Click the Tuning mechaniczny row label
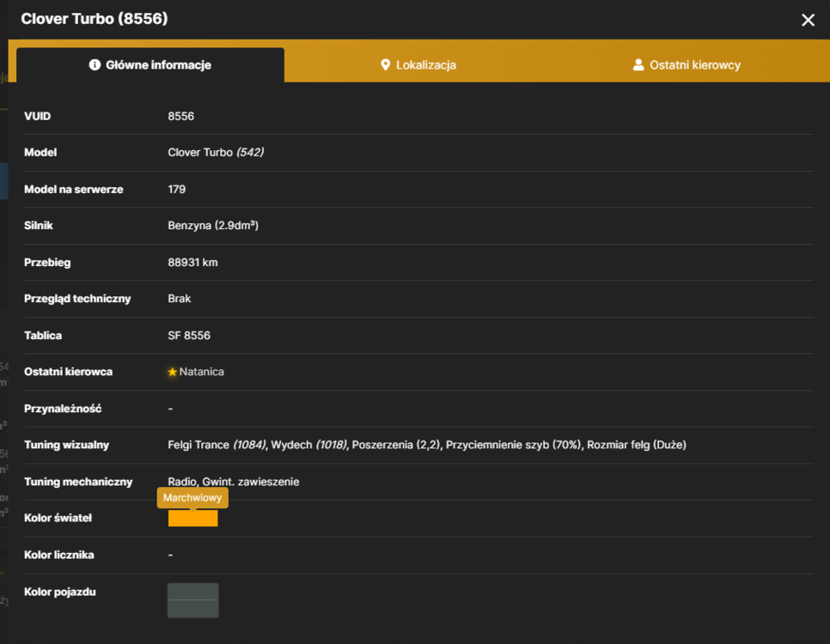 78,482
